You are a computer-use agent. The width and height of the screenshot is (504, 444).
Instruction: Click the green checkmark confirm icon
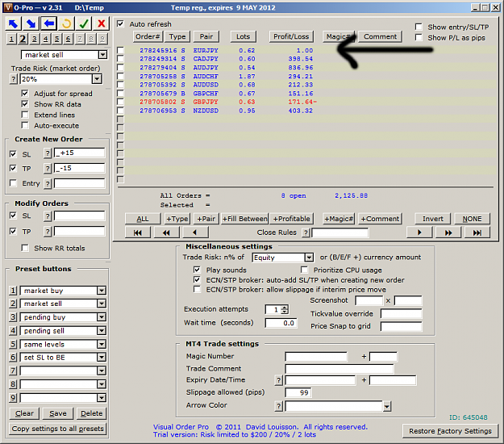click(x=84, y=23)
